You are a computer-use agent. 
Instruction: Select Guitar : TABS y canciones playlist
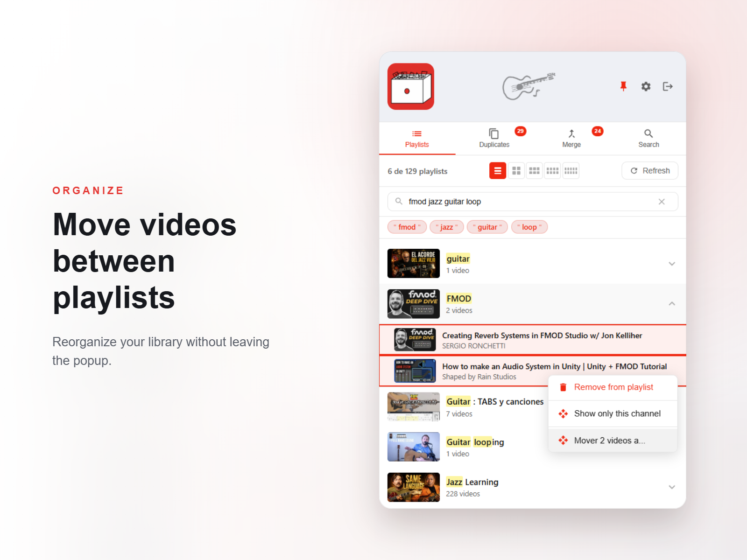click(495, 402)
